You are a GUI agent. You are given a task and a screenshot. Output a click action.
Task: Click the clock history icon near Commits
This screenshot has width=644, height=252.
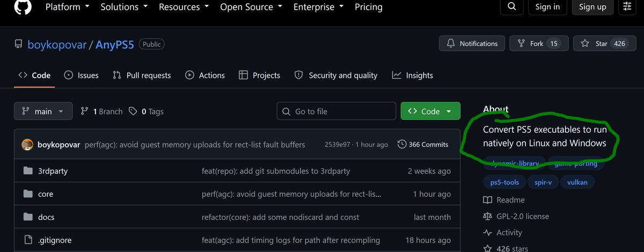coord(402,144)
